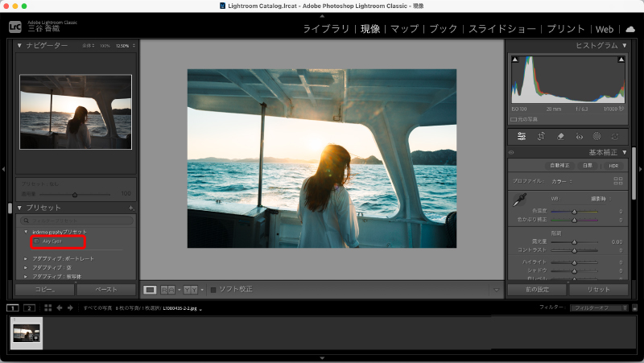
Task: Toggle the HDR button
Action: click(613, 165)
